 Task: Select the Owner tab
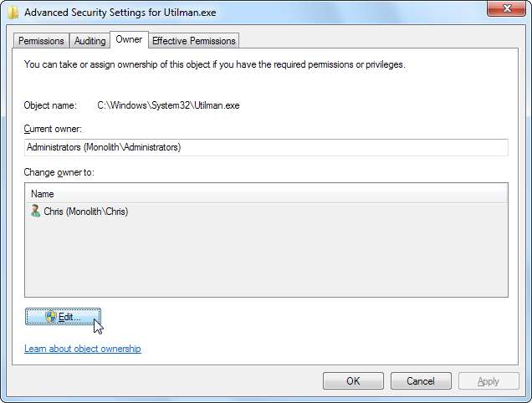coord(129,39)
